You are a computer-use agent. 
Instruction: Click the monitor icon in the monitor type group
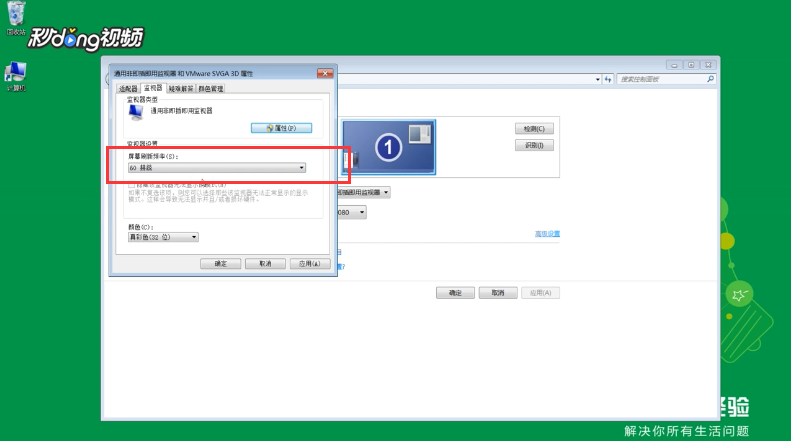[136, 112]
